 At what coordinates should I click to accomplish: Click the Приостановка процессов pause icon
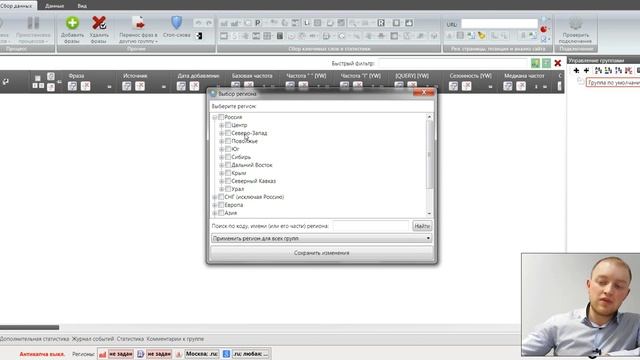pos(33,23)
